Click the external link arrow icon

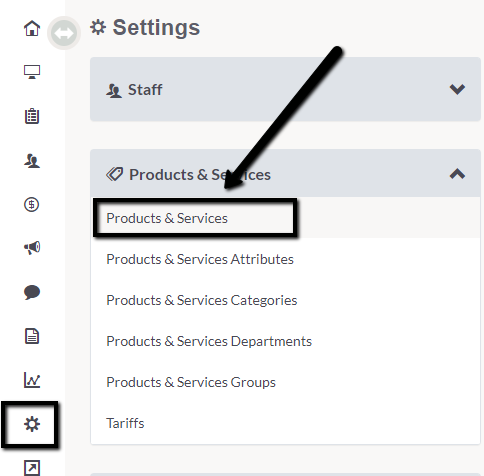[x=32, y=468]
